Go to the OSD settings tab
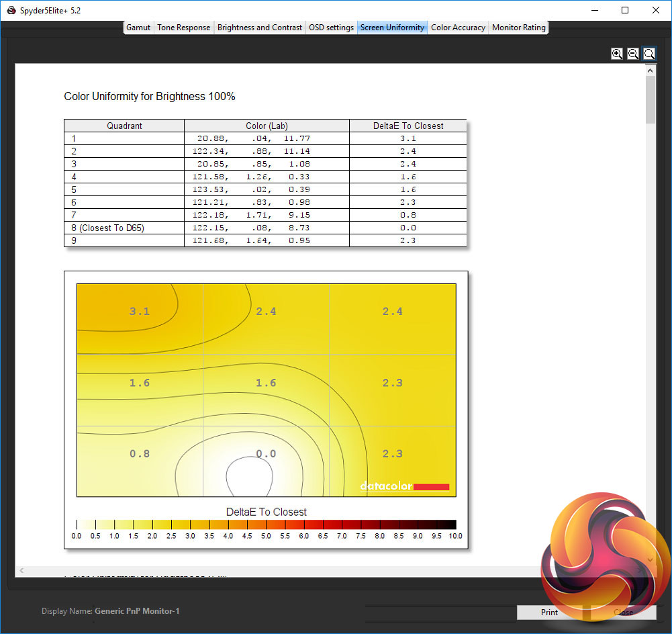The image size is (672, 634). [x=331, y=28]
